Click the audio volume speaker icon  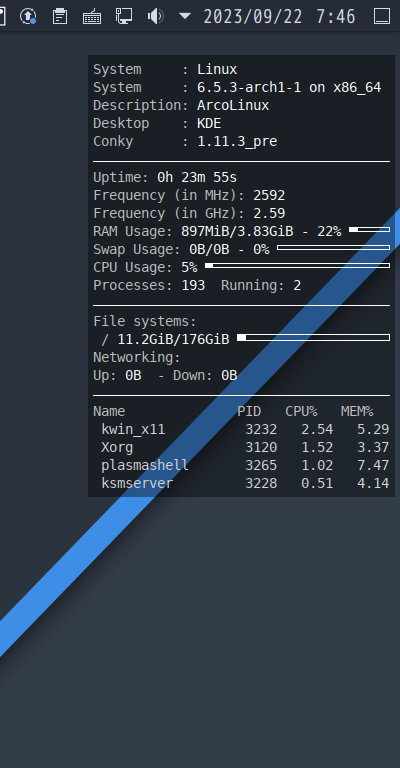155,16
